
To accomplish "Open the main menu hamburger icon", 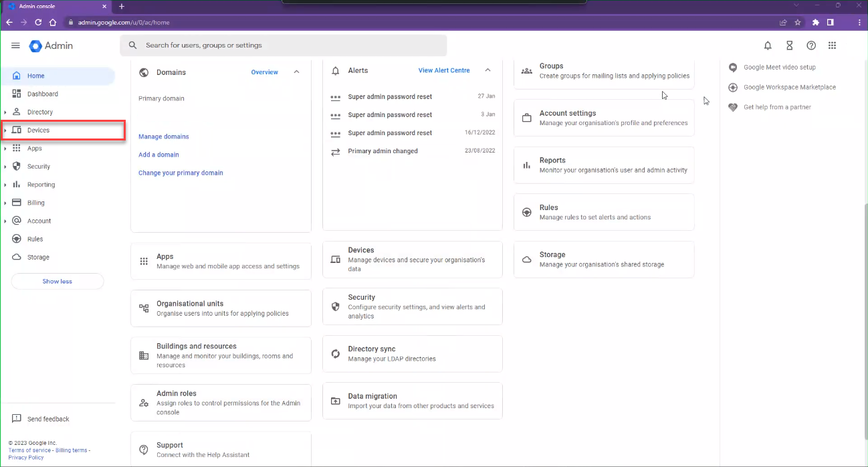I will tap(15, 45).
